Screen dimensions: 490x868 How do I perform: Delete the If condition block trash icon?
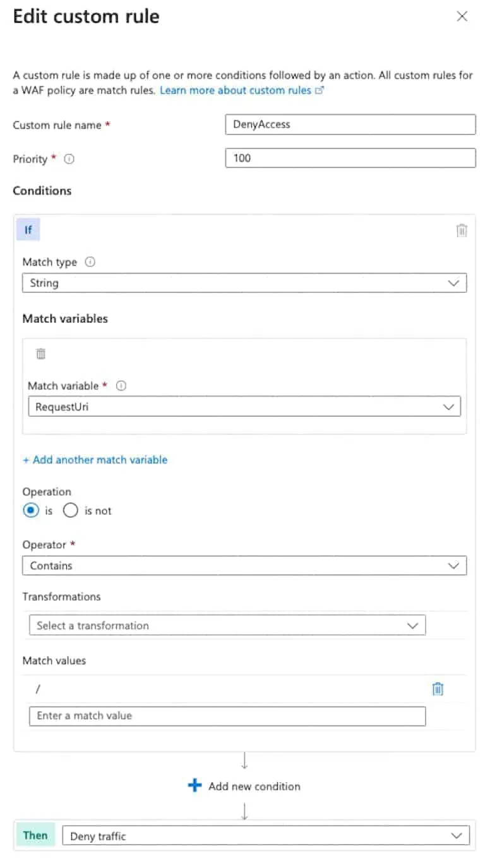(x=462, y=230)
